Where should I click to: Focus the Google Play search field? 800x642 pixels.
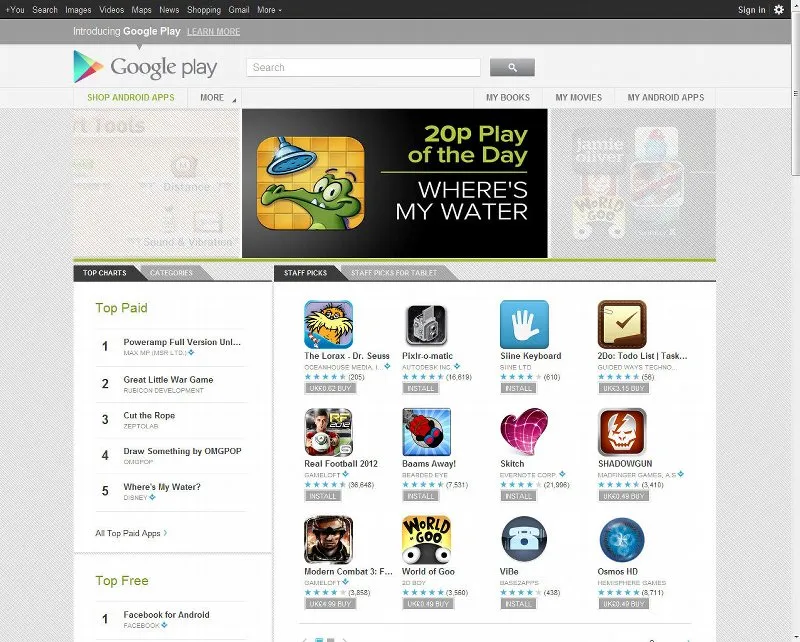pyautogui.click(x=363, y=67)
